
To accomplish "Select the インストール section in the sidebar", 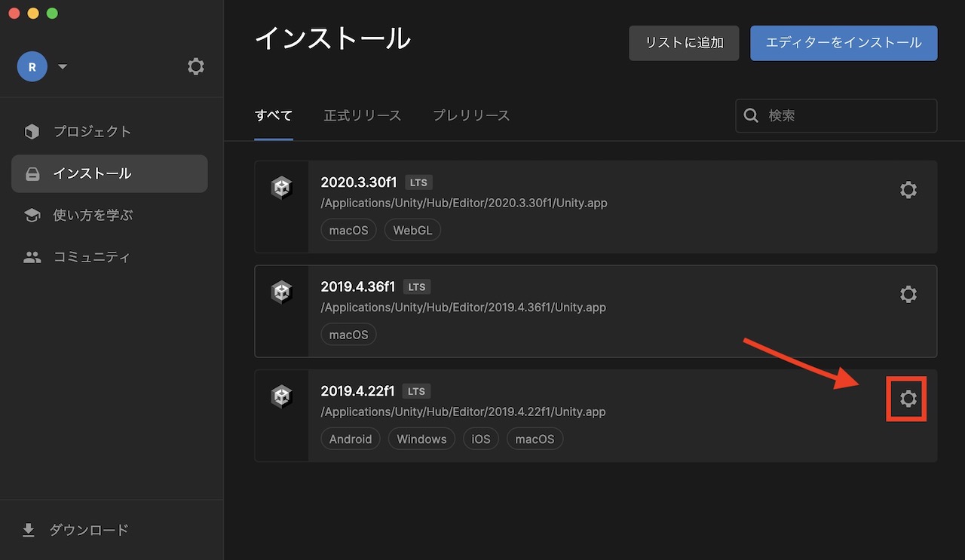I will coord(93,173).
